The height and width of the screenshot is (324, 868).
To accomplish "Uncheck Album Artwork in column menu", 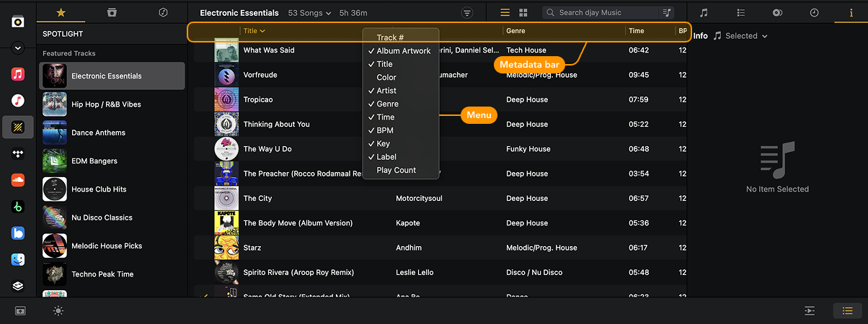I will [x=401, y=51].
